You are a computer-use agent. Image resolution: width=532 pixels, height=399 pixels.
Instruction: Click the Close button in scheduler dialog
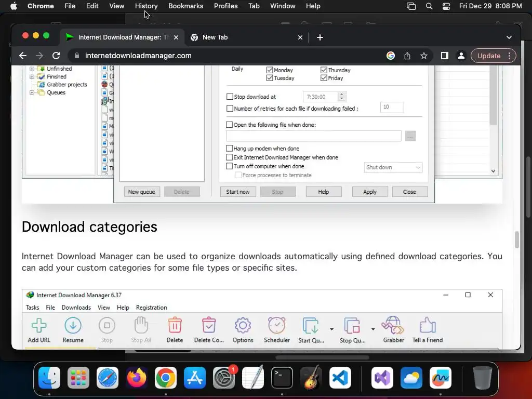[409, 192]
